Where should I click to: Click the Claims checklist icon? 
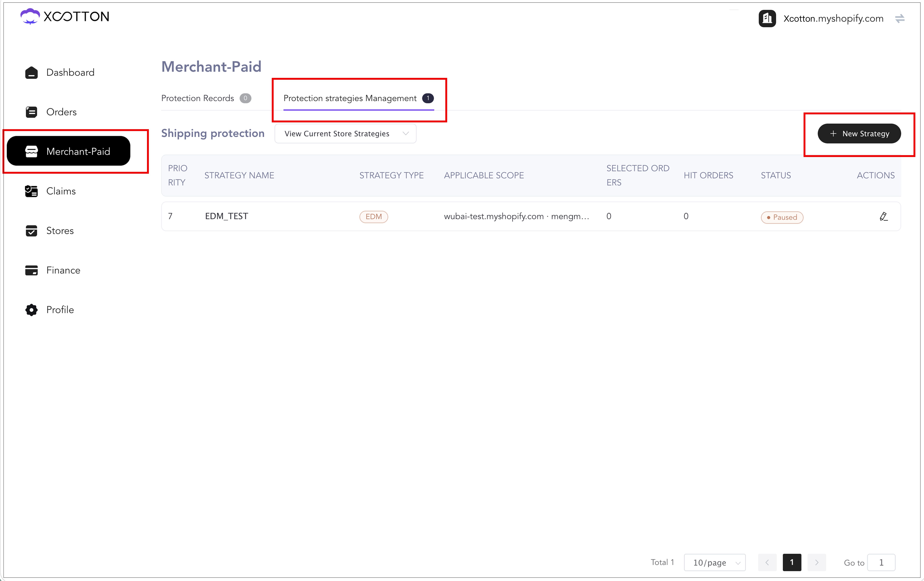(31, 191)
